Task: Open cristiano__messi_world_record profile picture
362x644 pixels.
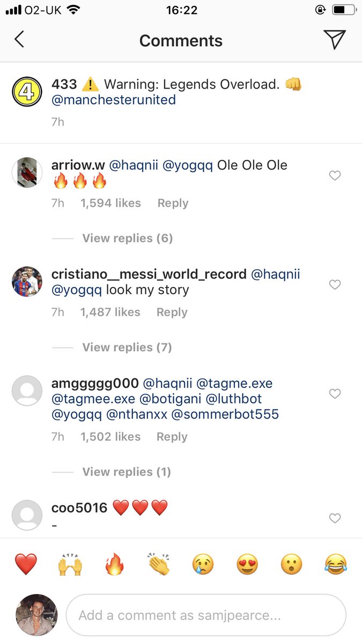Action: (27, 281)
